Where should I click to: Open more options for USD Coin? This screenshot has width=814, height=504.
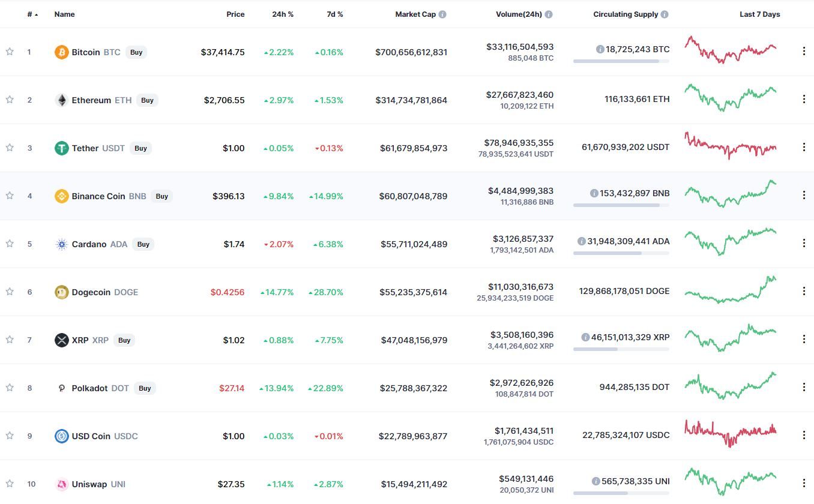pyautogui.click(x=804, y=436)
